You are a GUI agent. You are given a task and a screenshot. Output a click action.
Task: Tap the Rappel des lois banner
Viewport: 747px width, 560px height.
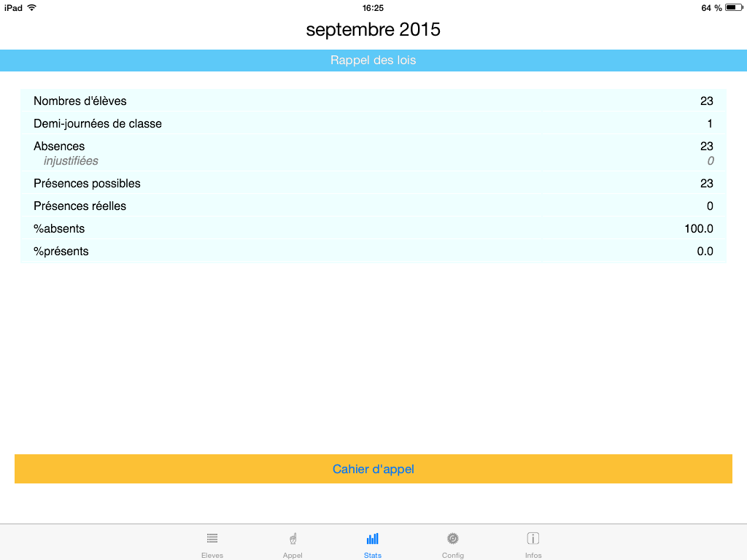[373, 61]
